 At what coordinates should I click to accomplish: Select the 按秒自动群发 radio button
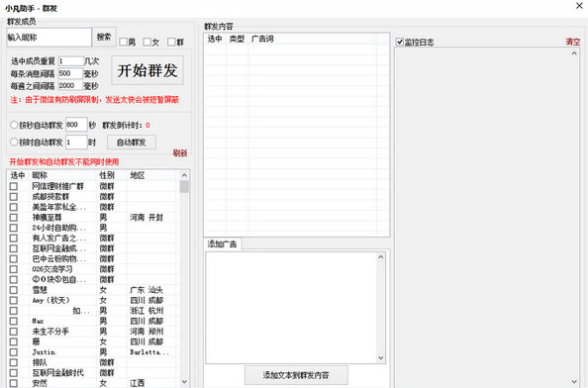(14, 125)
